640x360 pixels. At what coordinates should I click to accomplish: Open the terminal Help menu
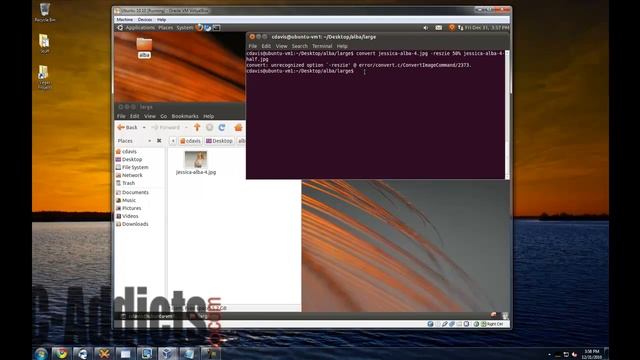click(342, 46)
